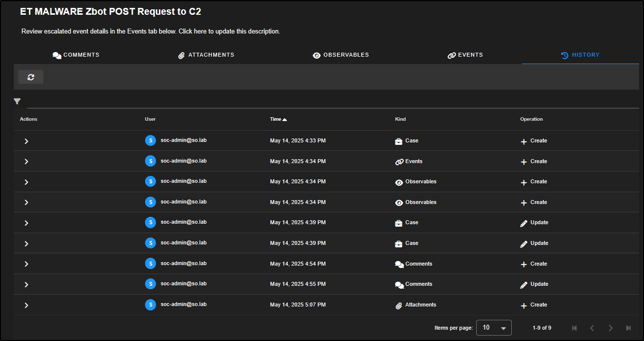Click the refresh history button
644x341 pixels.
(31, 77)
